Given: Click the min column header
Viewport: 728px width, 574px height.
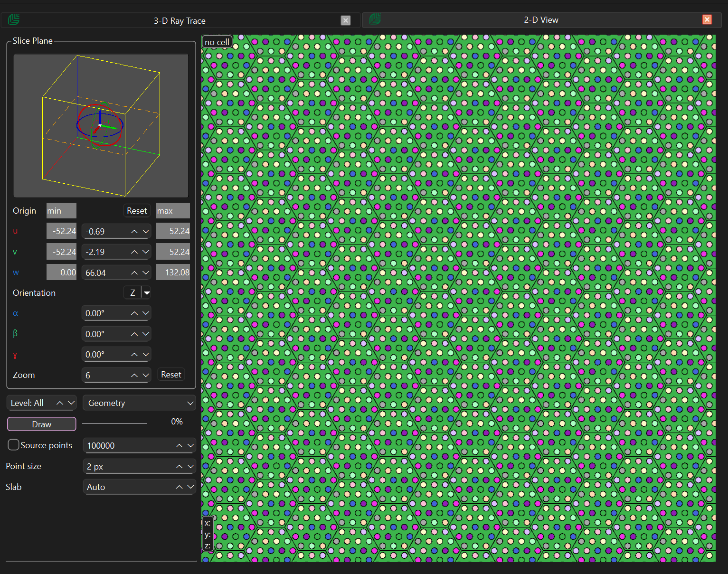Looking at the screenshot, I should [61, 211].
